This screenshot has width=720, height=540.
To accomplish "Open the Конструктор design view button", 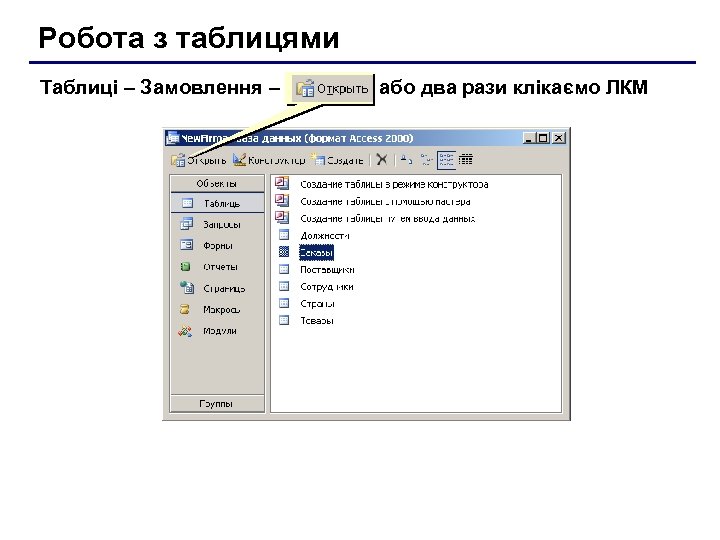I will pos(269,160).
